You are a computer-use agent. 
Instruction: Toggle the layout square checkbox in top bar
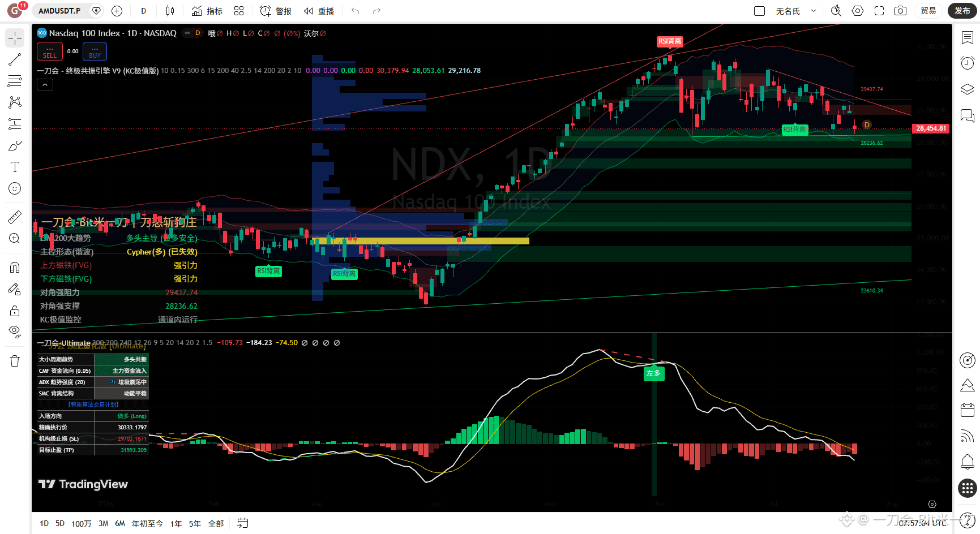tap(760, 11)
